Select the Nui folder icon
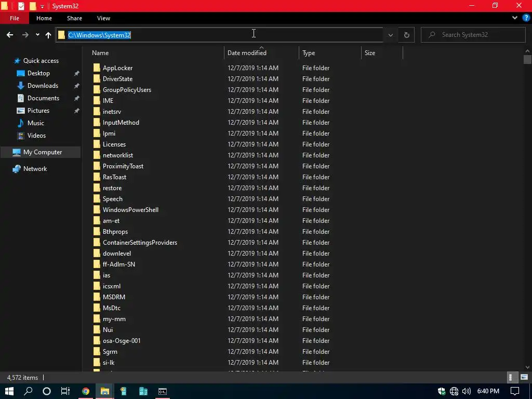 [97, 330]
